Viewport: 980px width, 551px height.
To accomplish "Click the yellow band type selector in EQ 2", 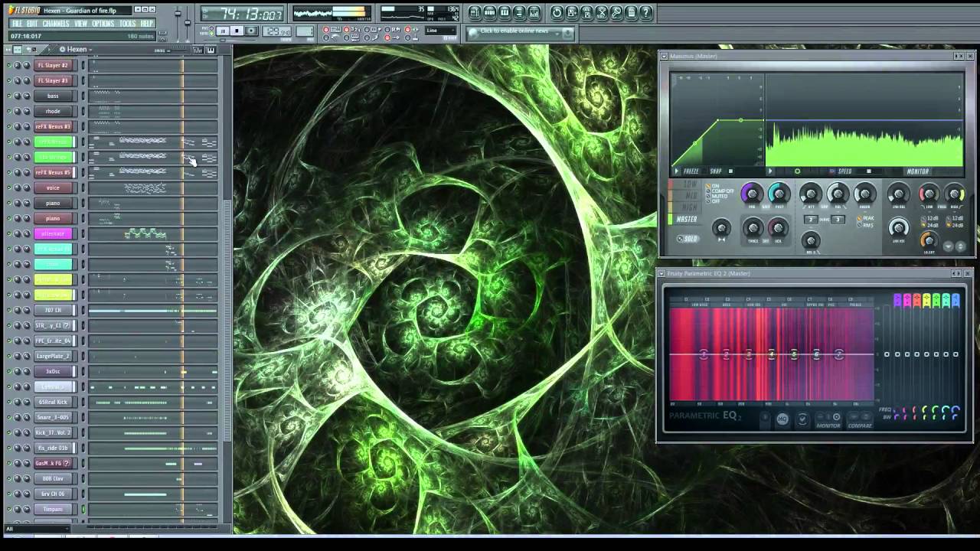I will point(926,300).
